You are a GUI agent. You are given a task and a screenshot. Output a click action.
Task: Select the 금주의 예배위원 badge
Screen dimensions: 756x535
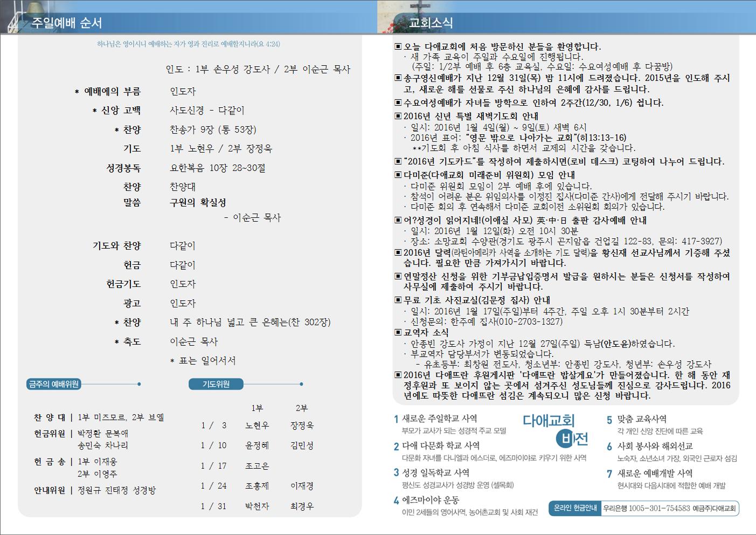point(54,384)
